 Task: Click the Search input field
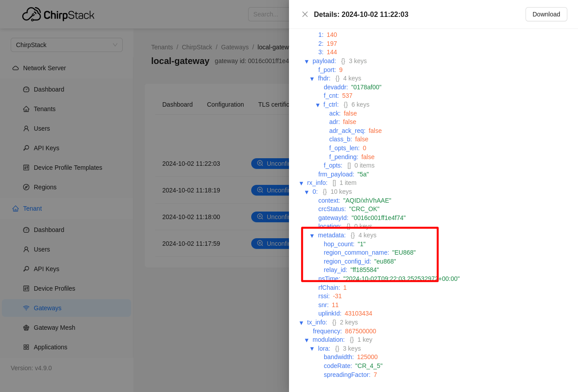pos(268,14)
